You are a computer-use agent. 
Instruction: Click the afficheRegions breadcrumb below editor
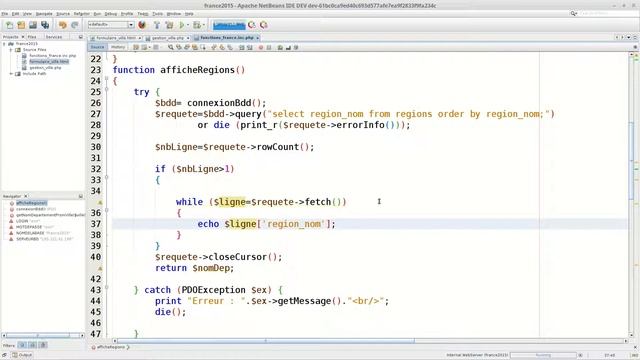pyautogui.click(x=111, y=347)
